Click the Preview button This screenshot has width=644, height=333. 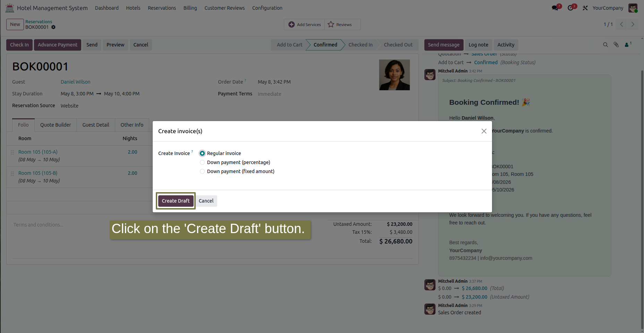[116, 45]
